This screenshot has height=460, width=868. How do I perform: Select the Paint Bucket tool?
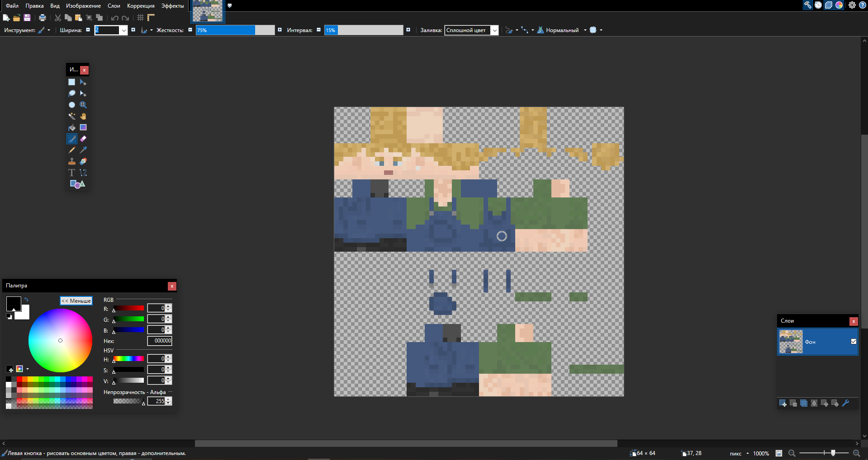71,127
